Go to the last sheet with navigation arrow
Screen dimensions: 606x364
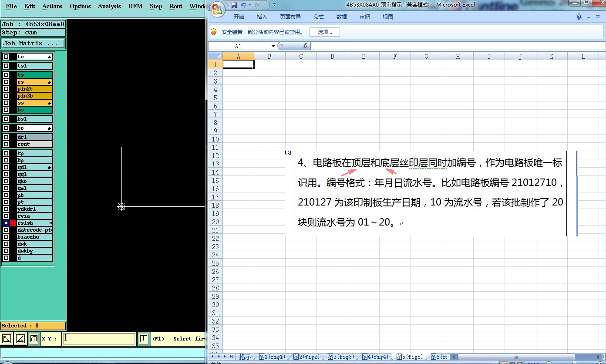pyautogui.click(x=231, y=356)
